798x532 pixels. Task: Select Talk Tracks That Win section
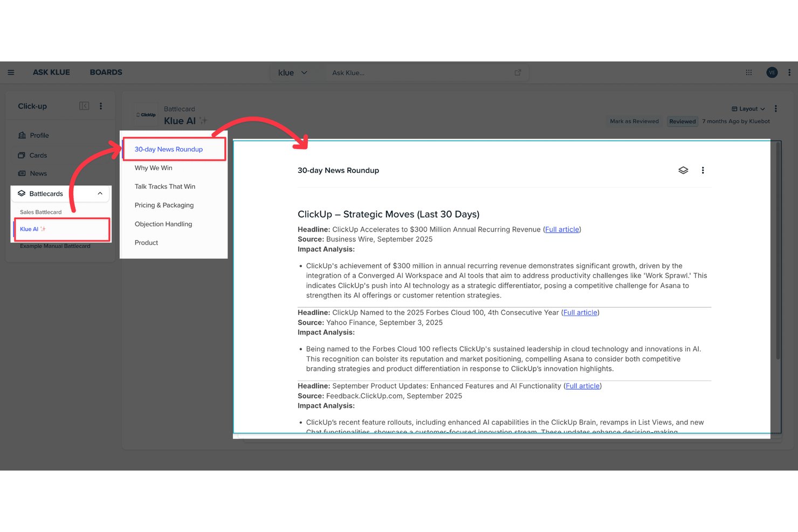coord(165,186)
